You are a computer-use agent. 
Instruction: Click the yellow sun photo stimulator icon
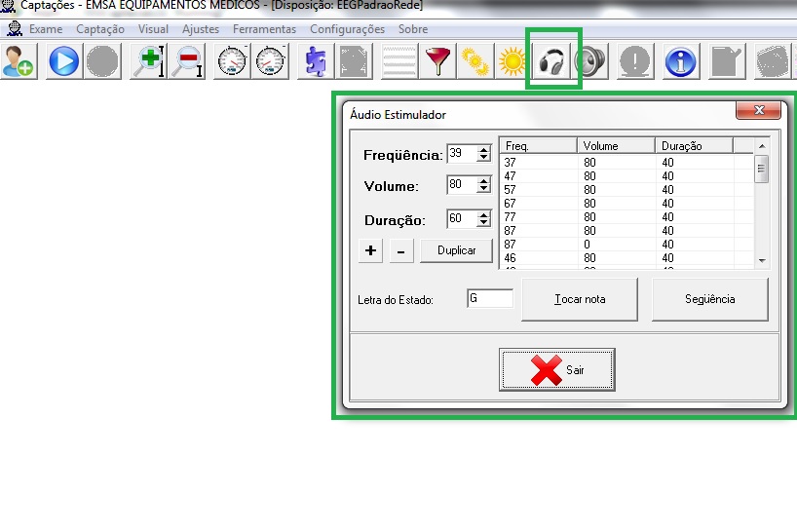[512, 62]
